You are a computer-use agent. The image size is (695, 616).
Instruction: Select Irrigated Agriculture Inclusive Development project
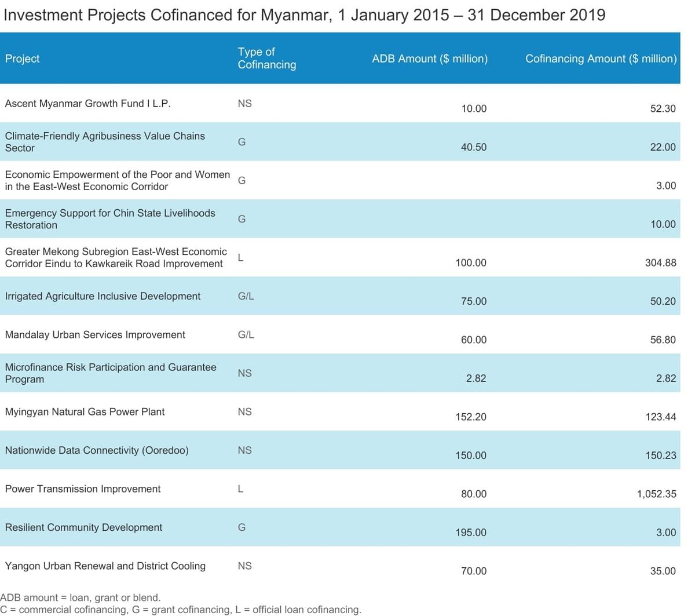103,296
